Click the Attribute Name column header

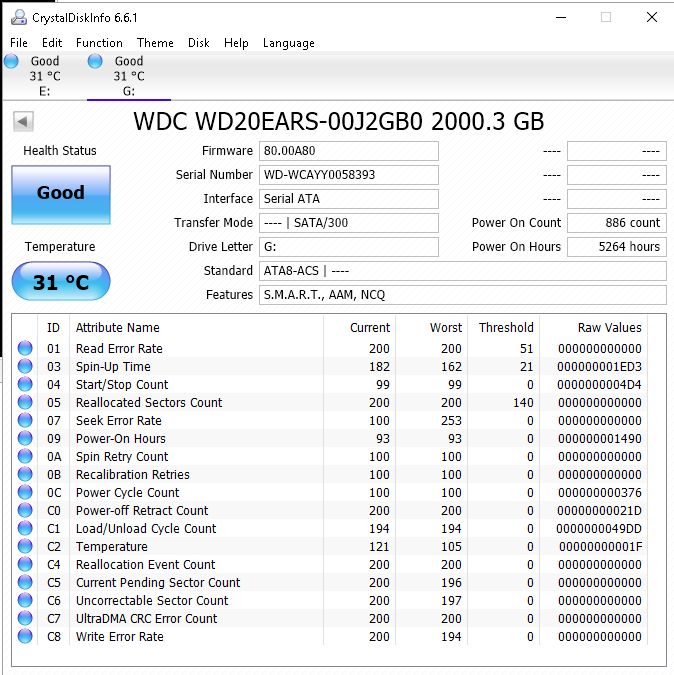point(118,328)
